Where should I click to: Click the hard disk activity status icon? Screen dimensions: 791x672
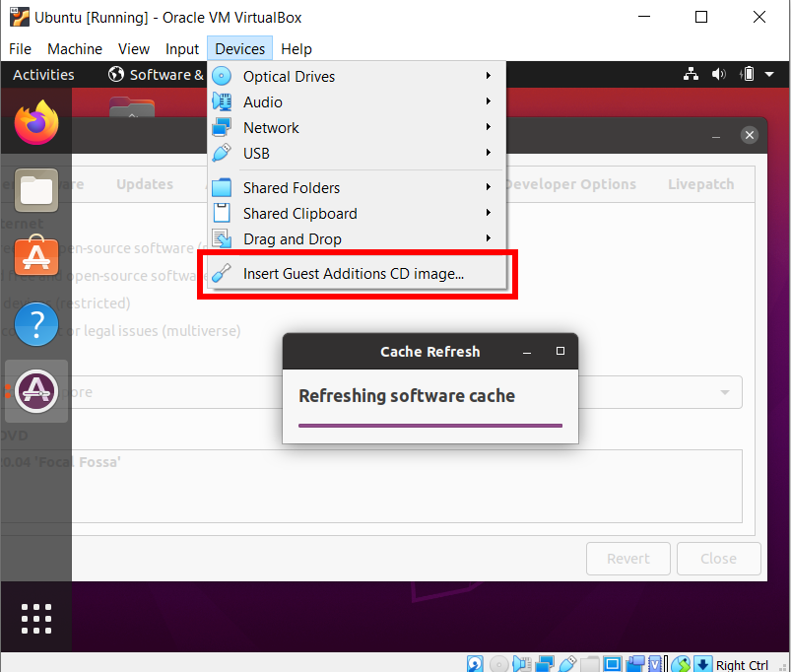[x=474, y=664]
